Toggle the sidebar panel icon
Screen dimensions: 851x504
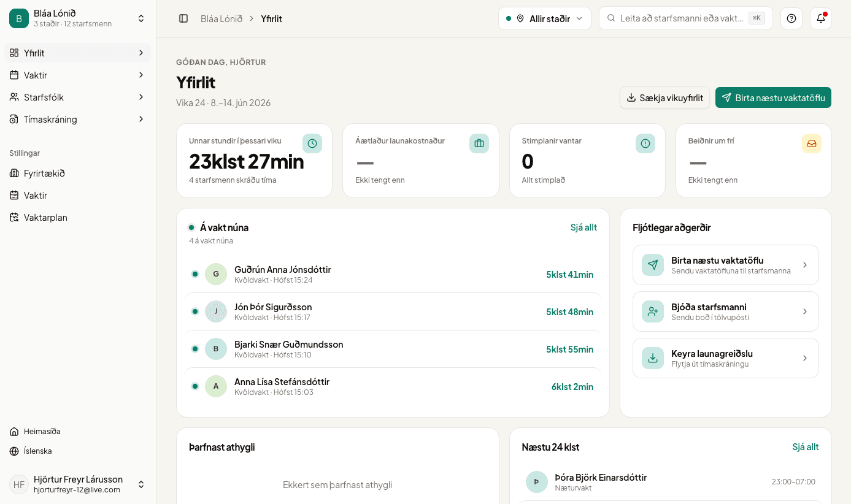[183, 18]
